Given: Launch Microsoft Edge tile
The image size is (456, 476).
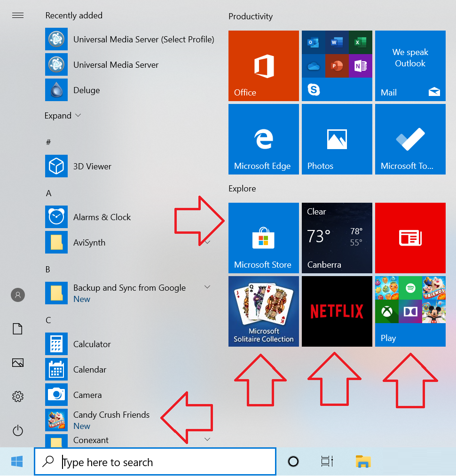Looking at the screenshot, I should 263,139.
